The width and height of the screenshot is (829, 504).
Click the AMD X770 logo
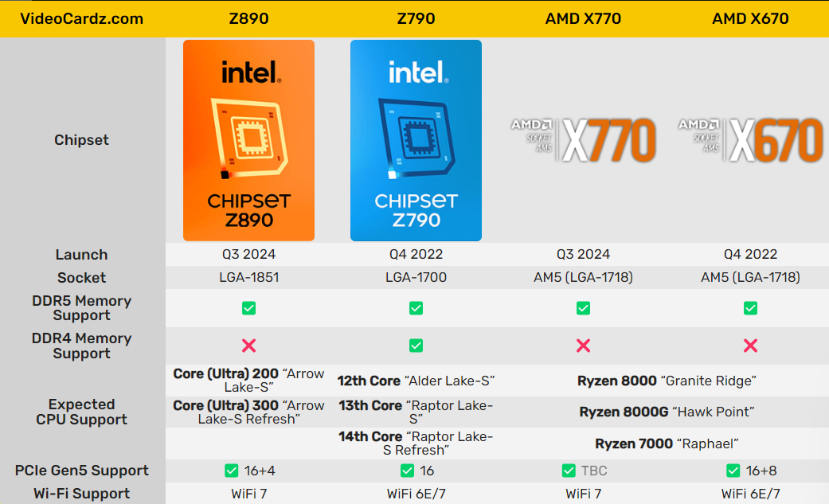point(583,139)
